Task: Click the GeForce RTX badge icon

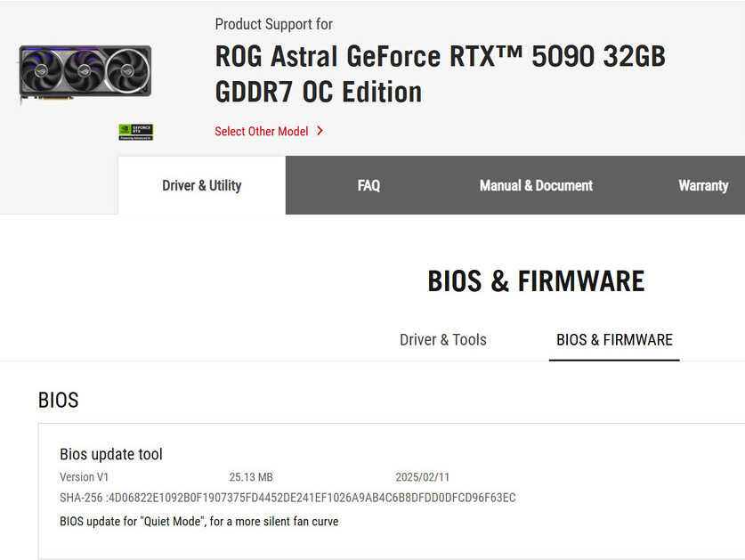Action: coord(136,132)
